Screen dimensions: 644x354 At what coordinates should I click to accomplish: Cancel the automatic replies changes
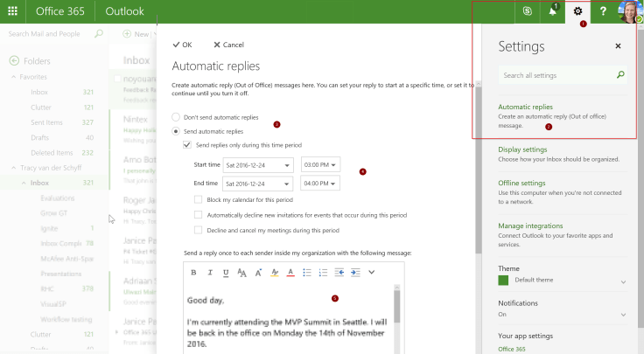[x=227, y=45]
